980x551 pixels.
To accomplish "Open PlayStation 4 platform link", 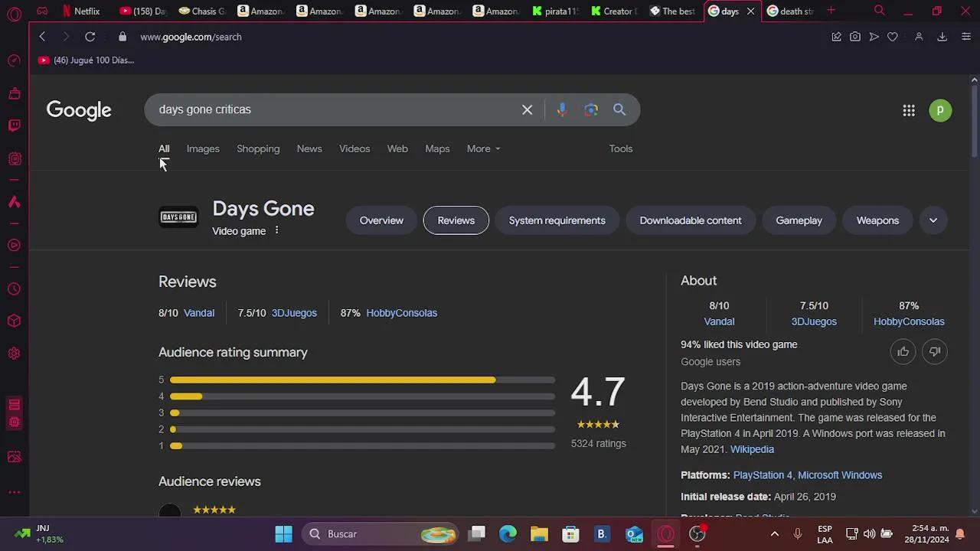I will tap(763, 475).
